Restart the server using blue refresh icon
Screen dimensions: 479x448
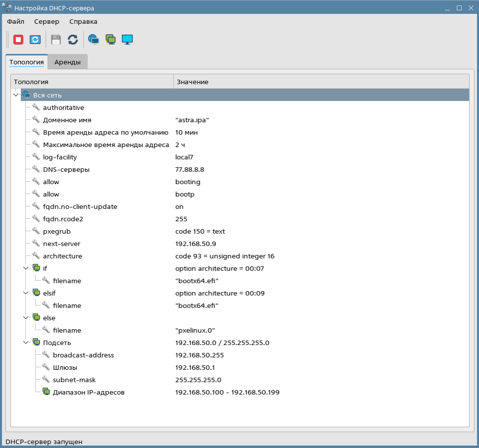(35, 40)
